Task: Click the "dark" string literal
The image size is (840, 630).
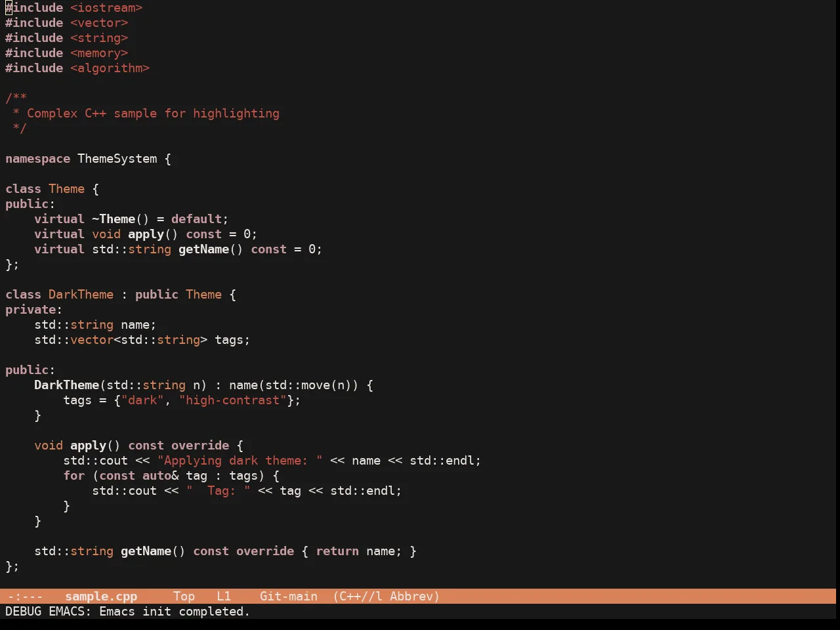Action: coord(142,400)
